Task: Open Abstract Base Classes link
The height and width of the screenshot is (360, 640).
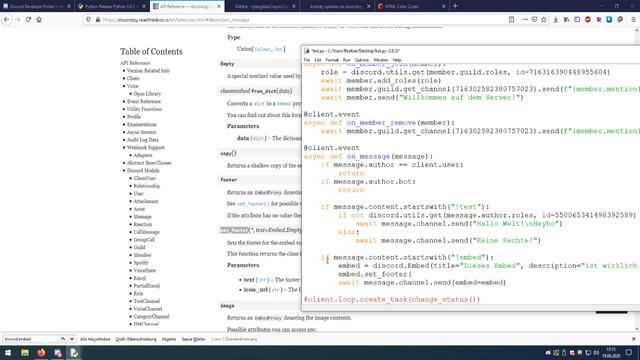Action: [x=149, y=163]
